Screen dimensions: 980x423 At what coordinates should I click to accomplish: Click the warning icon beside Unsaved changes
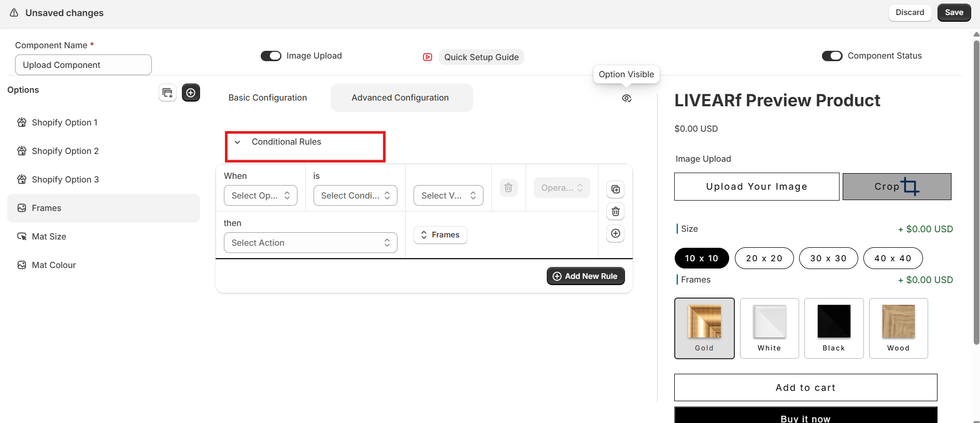pos(14,12)
